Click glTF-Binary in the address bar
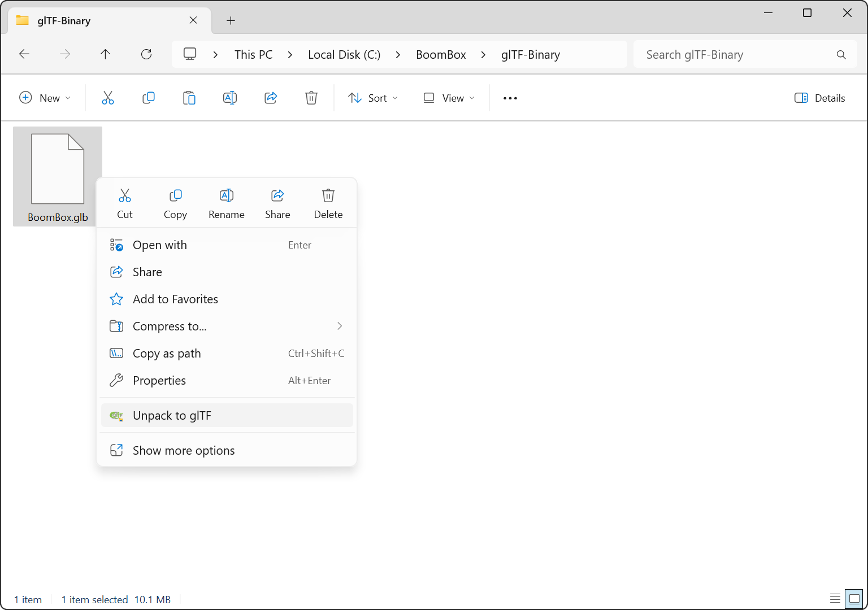Viewport: 868px width, 610px height. (x=531, y=55)
